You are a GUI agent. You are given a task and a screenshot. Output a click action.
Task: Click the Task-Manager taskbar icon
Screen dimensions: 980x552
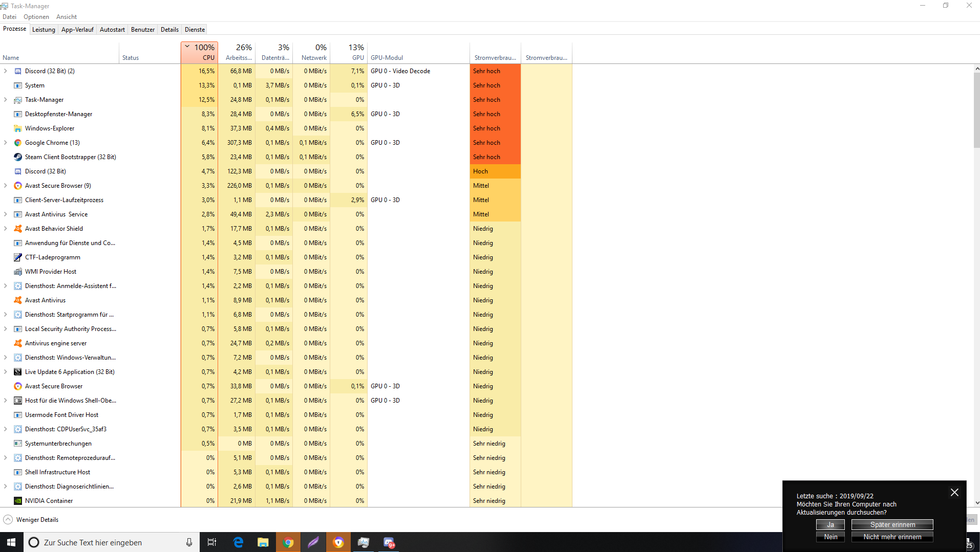pos(364,542)
